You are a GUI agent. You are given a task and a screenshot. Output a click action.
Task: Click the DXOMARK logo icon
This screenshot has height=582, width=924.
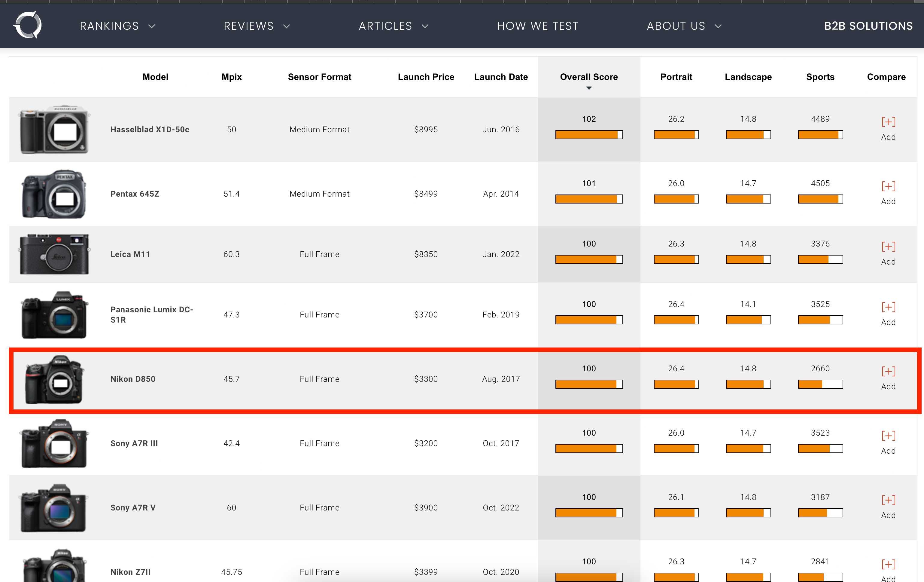pyautogui.click(x=27, y=25)
